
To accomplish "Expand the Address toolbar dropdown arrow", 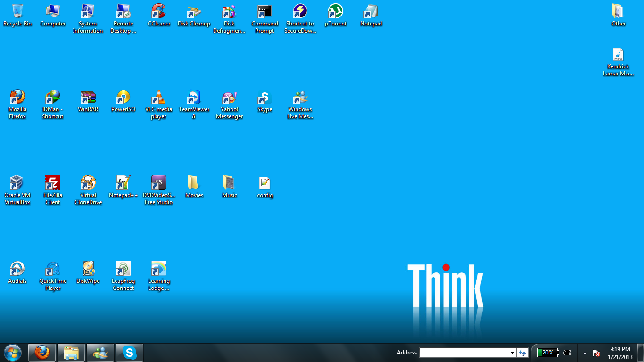I will point(512,353).
